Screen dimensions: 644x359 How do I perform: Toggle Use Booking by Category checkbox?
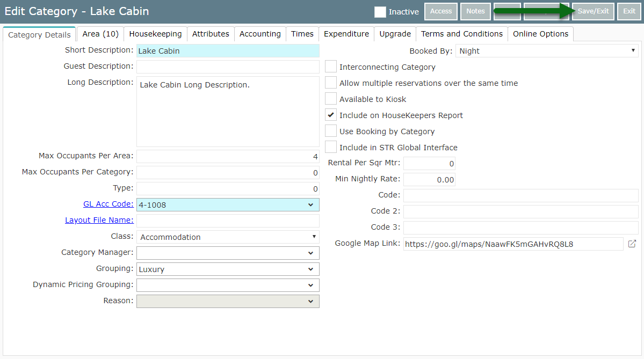pos(331,131)
